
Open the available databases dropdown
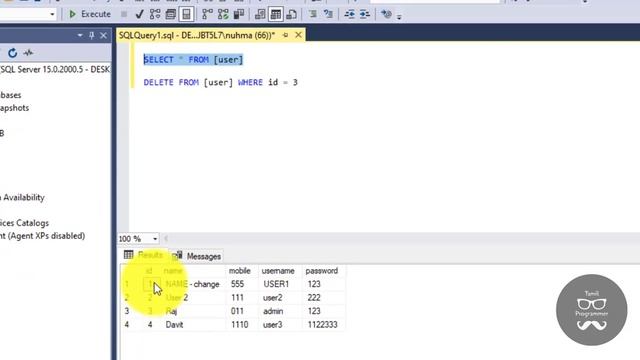[52, 14]
